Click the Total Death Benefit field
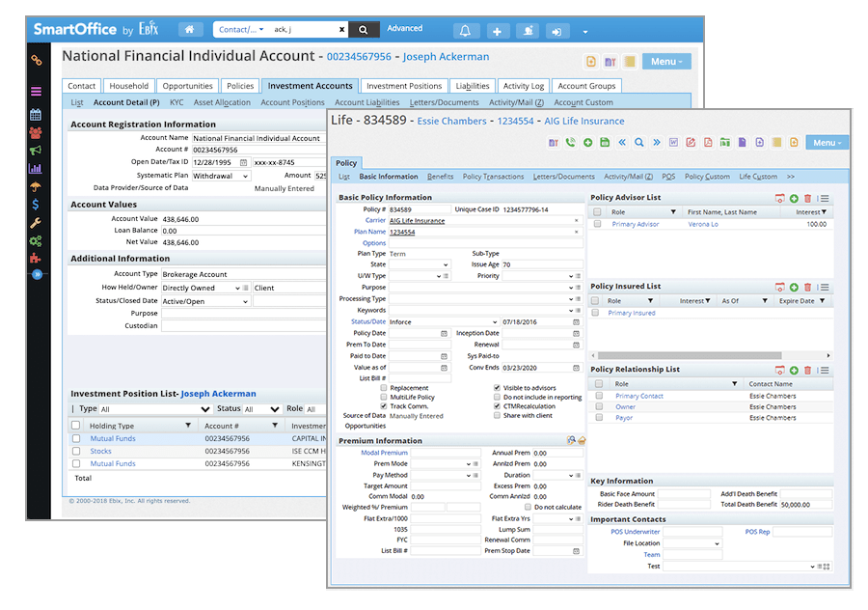The image size is (868, 610). coord(806,505)
